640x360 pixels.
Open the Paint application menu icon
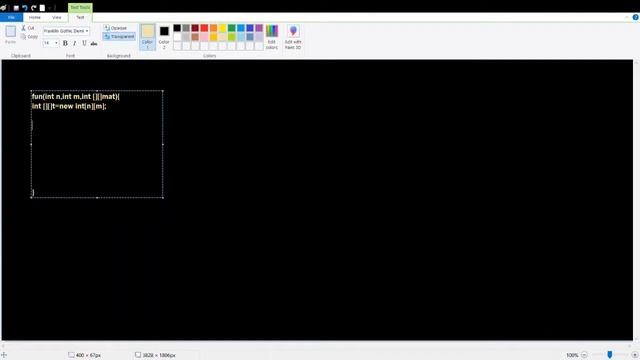tap(4, 7)
